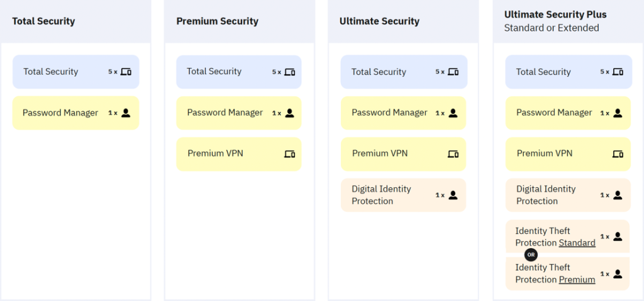644x301 pixels.
Task: Click the devices icon on Premium VPN in Ultimate Security Plus column
Action: pos(618,154)
